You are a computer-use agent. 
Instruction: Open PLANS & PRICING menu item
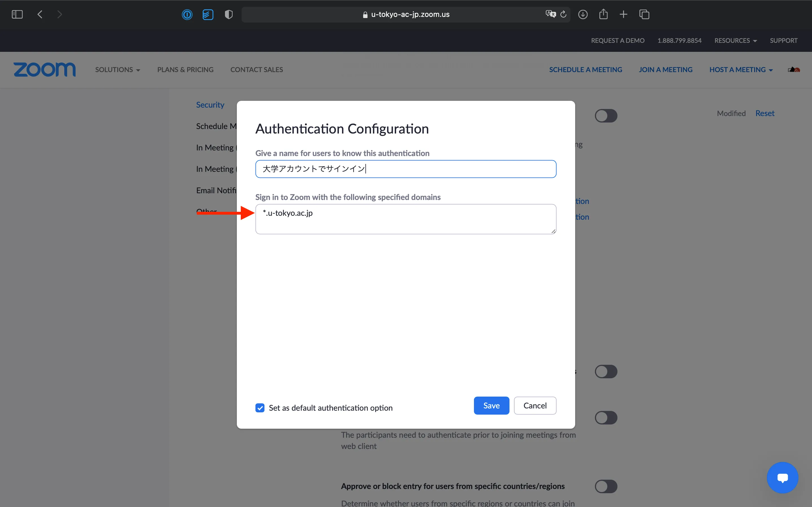pos(185,70)
